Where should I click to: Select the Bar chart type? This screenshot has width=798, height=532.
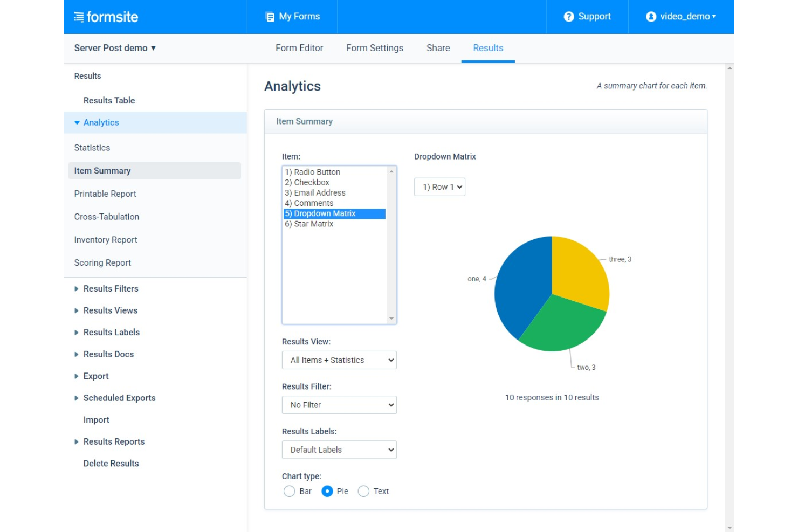[289, 491]
